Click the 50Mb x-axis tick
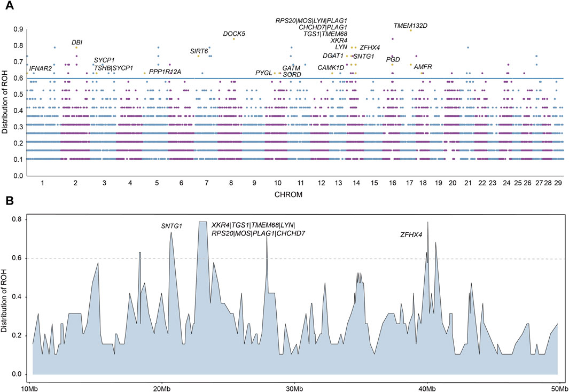This screenshot has width=569, height=392. 559,388
